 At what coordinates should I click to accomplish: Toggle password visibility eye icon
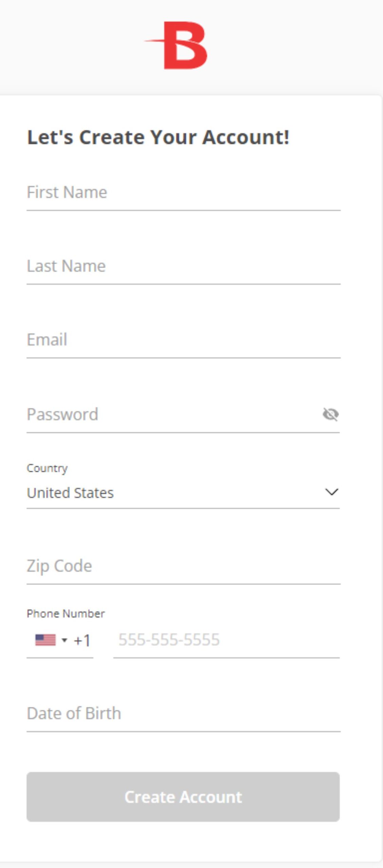[x=330, y=414]
